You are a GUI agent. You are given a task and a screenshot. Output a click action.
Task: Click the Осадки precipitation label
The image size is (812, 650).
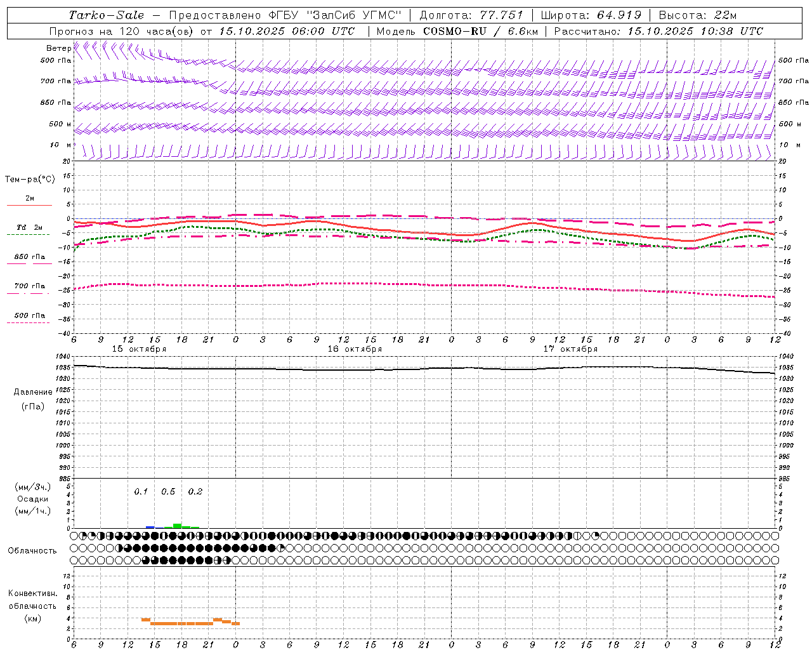[33, 499]
